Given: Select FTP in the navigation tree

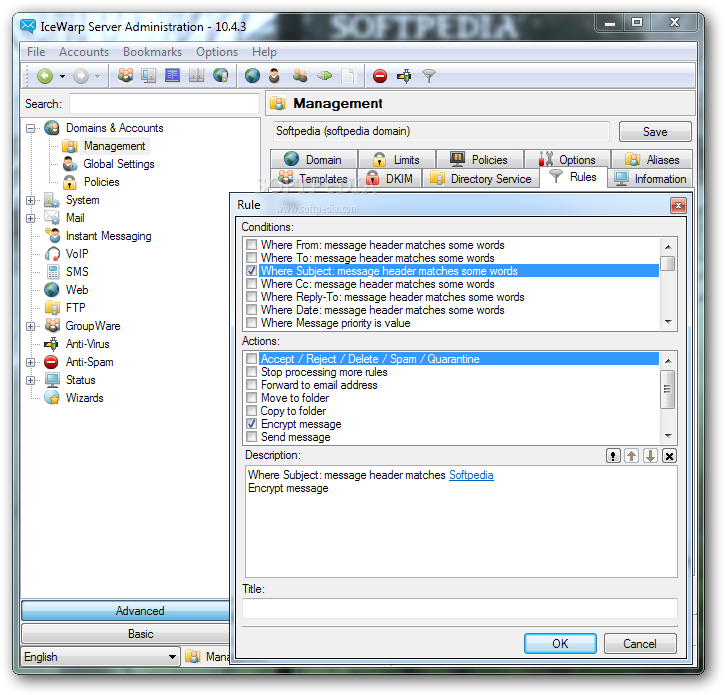Looking at the screenshot, I should tap(75, 308).
